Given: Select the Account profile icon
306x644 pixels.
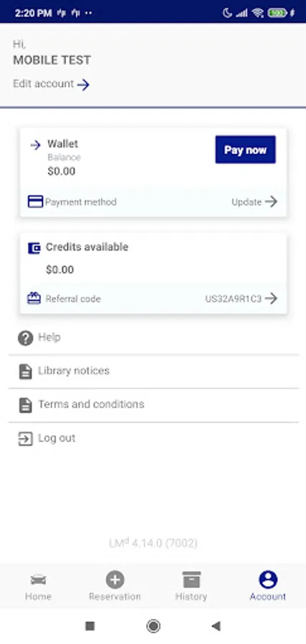Looking at the screenshot, I should 268,580.
